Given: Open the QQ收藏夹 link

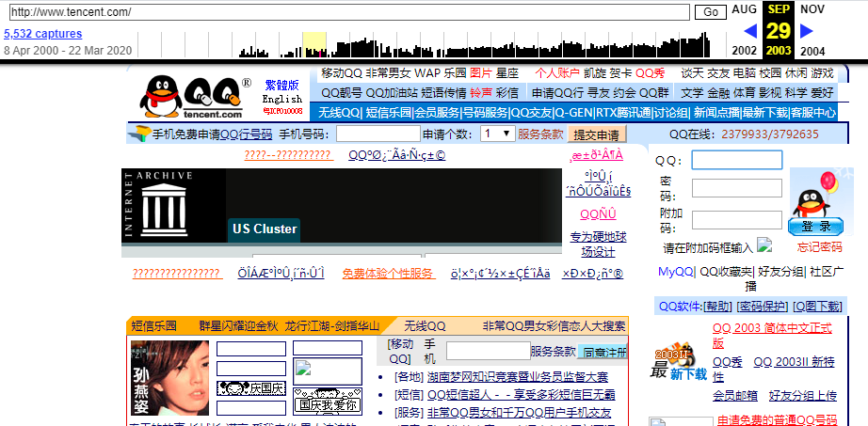Looking at the screenshot, I should pyautogui.click(x=726, y=272).
